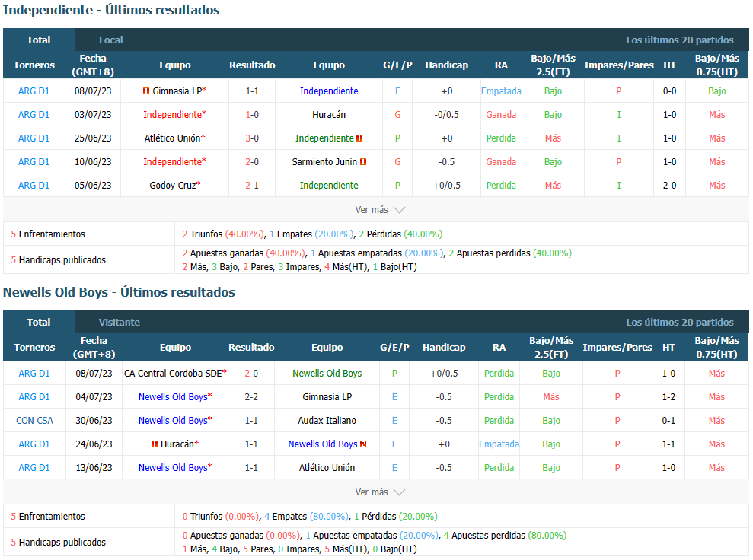Click the red card icon after Newells Old Boys on 24/06/23
753x560 pixels.
click(x=363, y=444)
